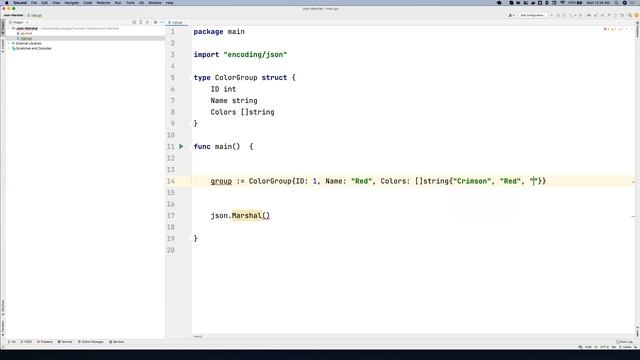This screenshot has width=640, height=360.
Task: Click the group variable on line 14
Action: tap(221, 181)
